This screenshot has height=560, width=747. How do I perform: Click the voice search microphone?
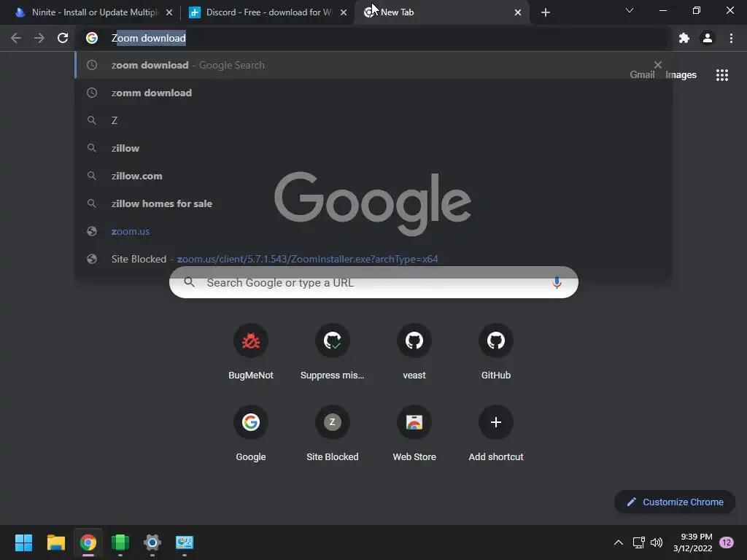(x=557, y=282)
